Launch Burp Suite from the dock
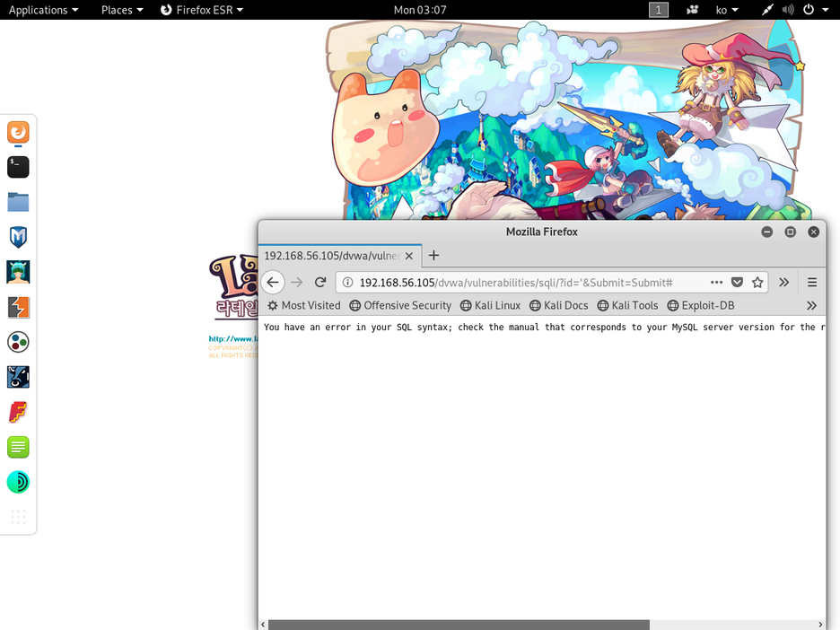Image resolution: width=840 pixels, height=630 pixels. [18, 308]
